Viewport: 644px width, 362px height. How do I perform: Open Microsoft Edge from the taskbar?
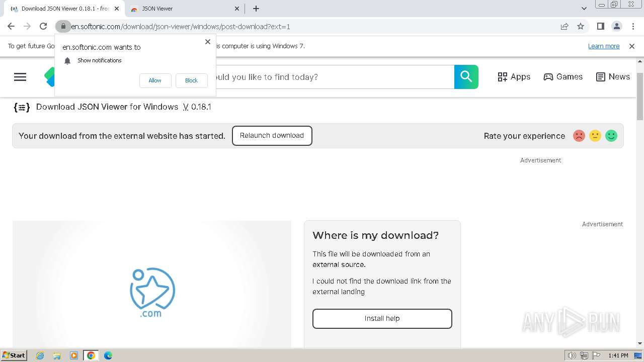[x=108, y=355]
